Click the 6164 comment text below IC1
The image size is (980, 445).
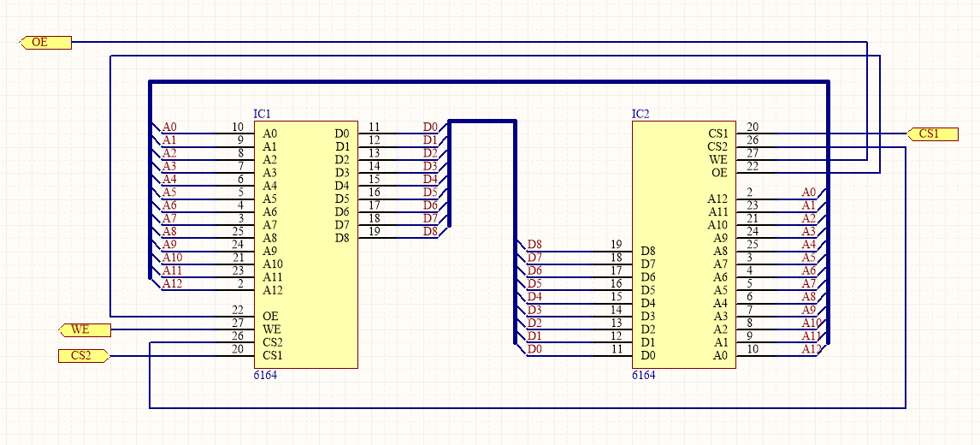265,376
